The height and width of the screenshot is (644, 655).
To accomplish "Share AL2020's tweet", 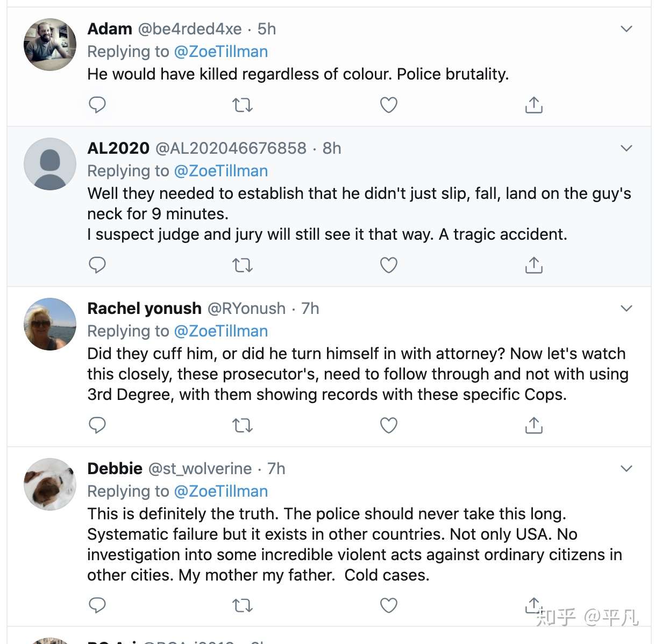I will point(533,264).
